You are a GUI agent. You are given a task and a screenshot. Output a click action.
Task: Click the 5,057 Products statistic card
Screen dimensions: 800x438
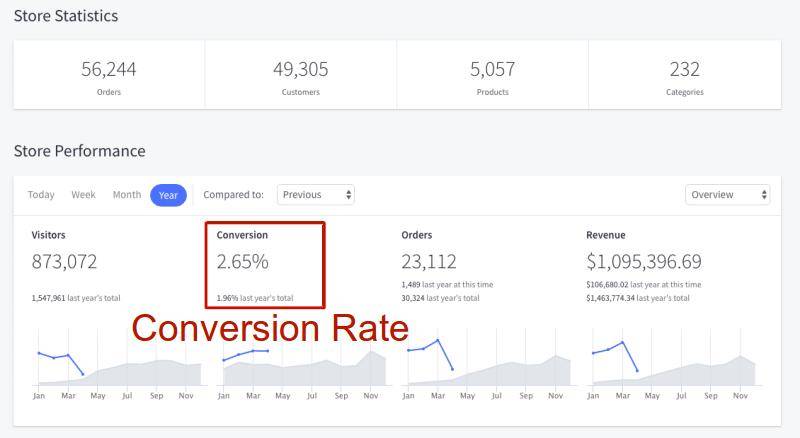492,75
